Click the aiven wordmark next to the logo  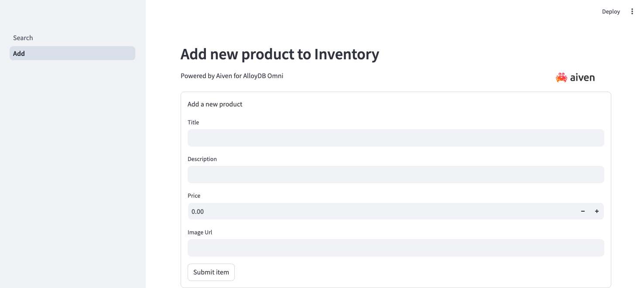(x=582, y=77)
